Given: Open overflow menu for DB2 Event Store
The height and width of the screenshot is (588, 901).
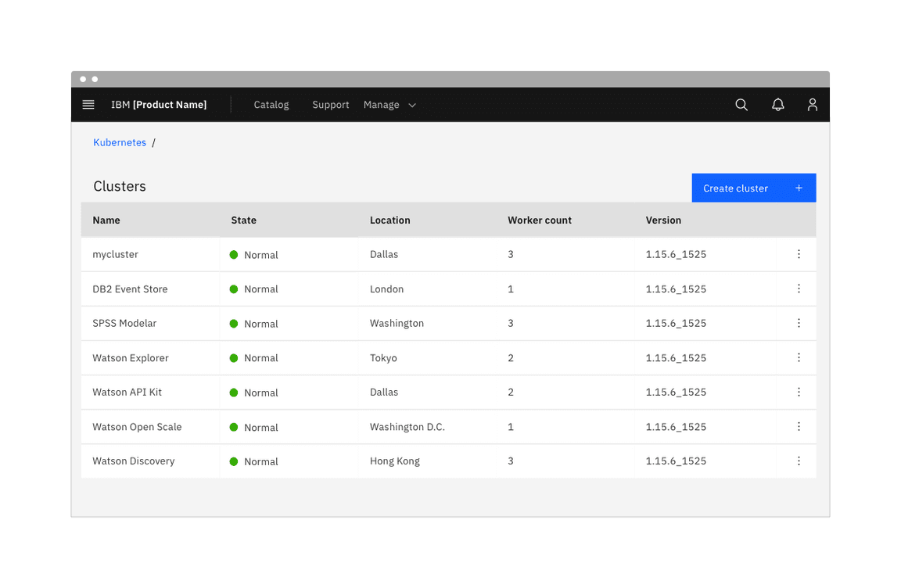Looking at the screenshot, I should point(799,289).
